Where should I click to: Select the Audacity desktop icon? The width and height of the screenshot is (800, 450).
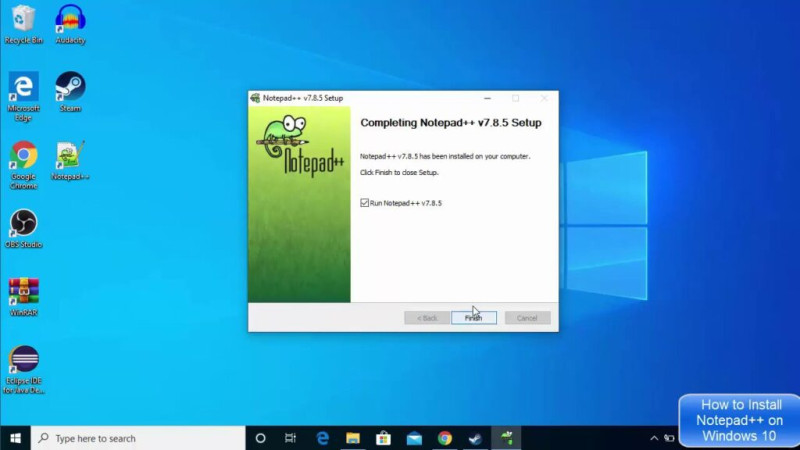[70, 24]
